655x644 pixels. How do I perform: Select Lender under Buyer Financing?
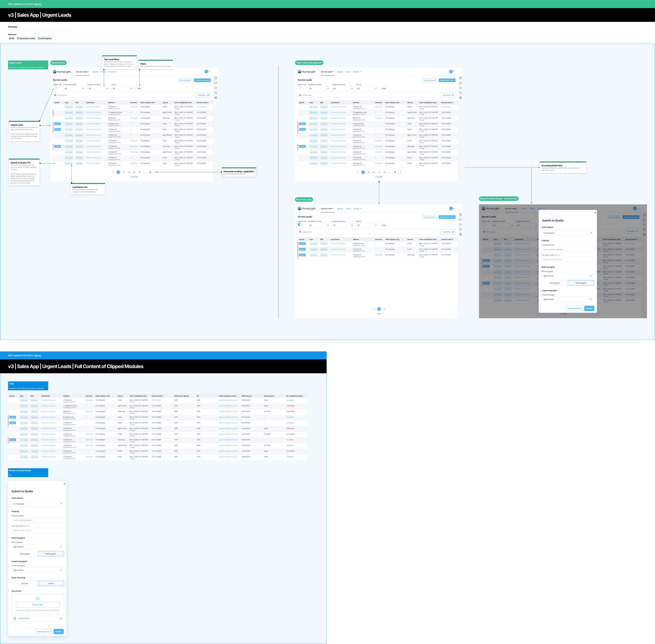51,583
